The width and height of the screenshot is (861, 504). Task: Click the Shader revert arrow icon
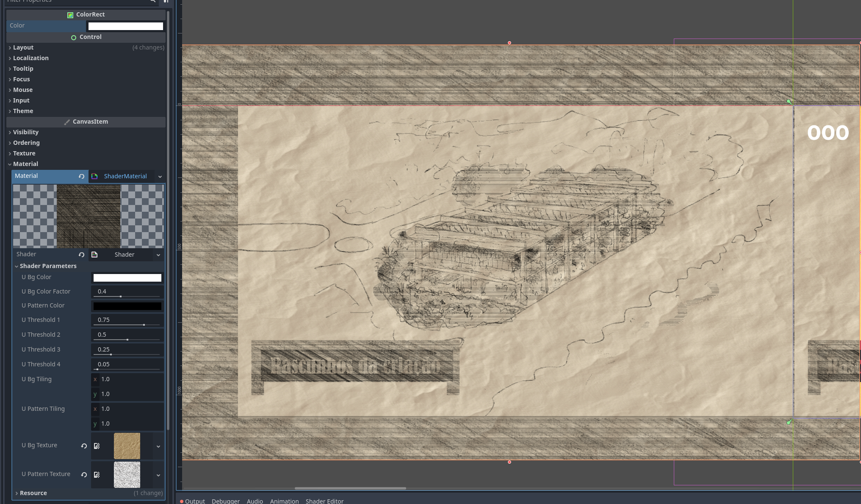point(81,255)
